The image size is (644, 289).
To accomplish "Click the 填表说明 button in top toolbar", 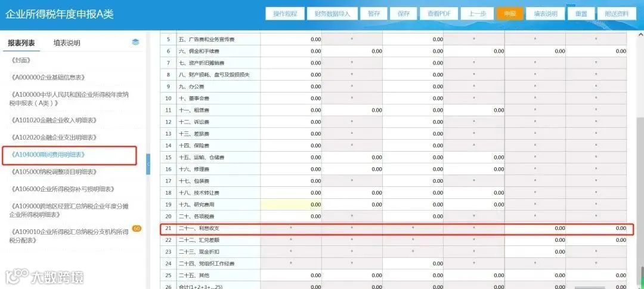I will [x=546, y=14].
